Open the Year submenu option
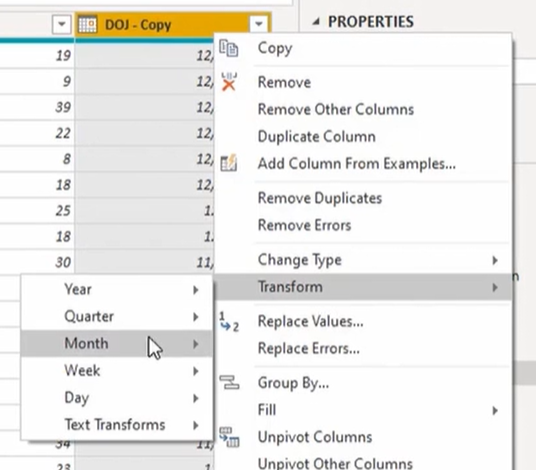The height and width of the screenshot is (470, 536). pyautogui.click(x=117, y=290)
